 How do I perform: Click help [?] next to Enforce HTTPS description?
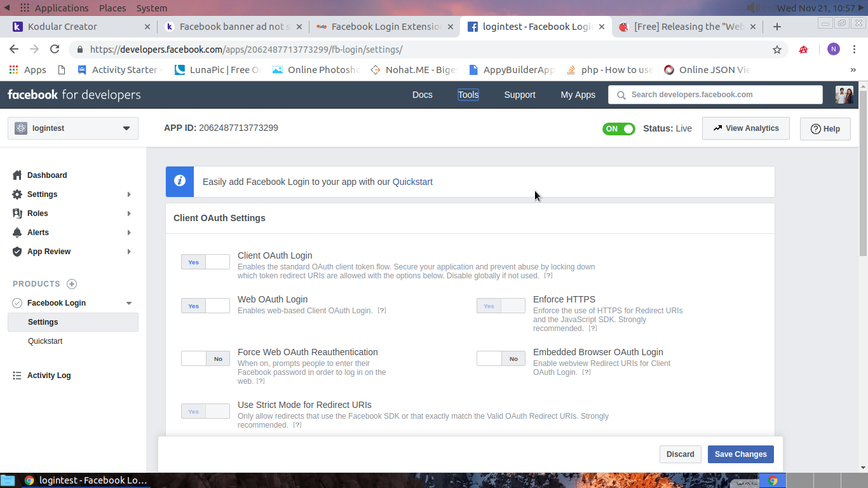pyautogui.click(x=592, y=329)
